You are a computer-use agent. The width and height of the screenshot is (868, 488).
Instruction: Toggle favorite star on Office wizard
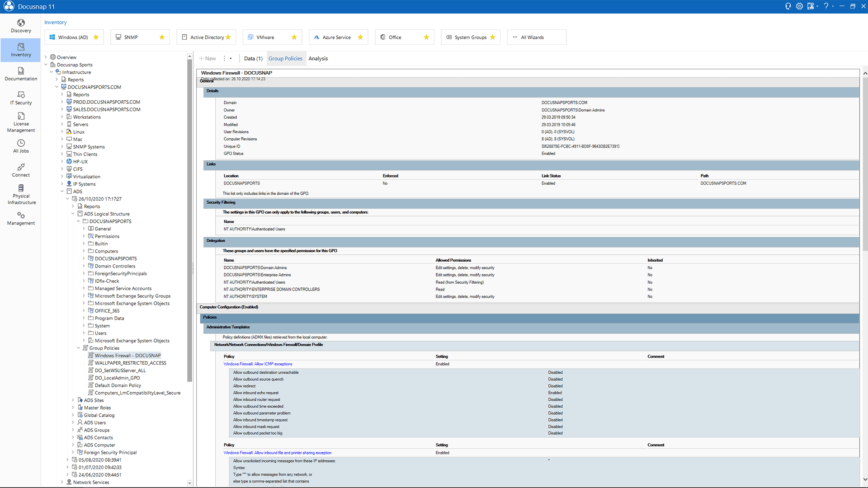pyautogui.click(x=426, y=38)
